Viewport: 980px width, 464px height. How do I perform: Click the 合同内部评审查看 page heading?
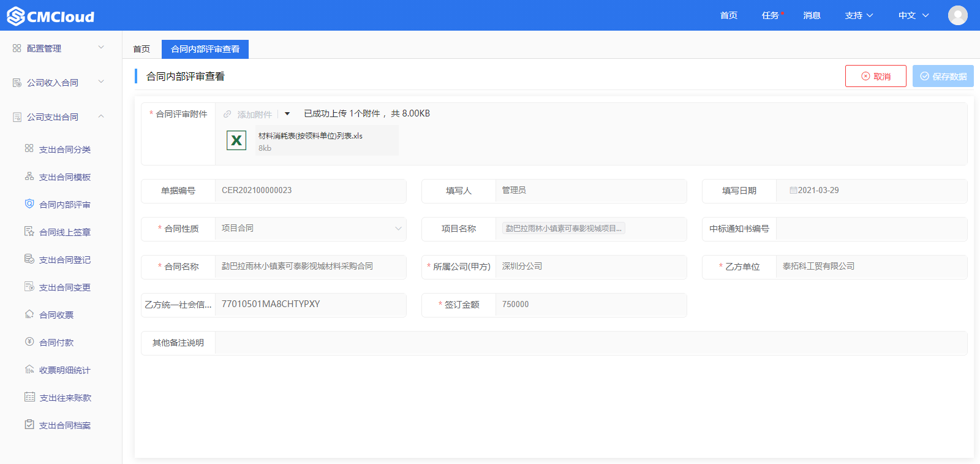[186, 76]
